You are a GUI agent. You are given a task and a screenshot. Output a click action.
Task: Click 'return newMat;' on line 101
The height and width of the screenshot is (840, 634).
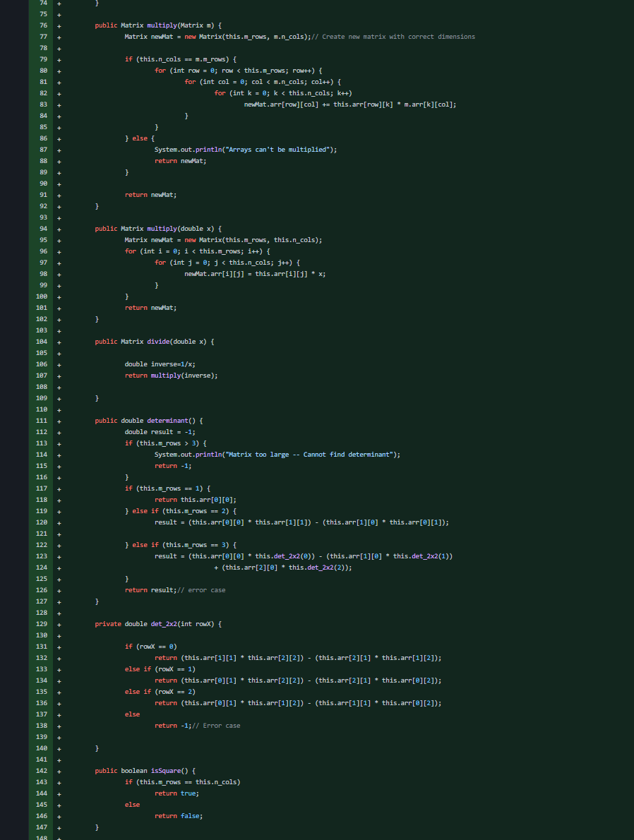(150, 308)
